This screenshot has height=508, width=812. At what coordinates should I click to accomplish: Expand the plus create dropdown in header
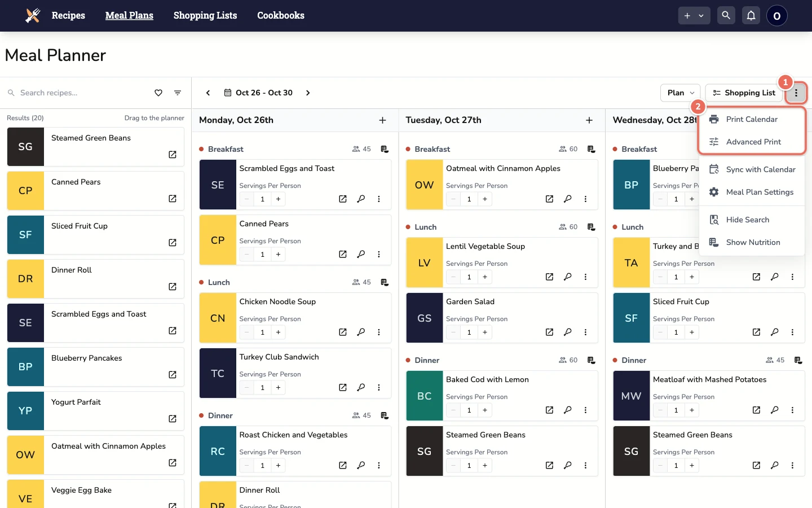click(694, 16)
